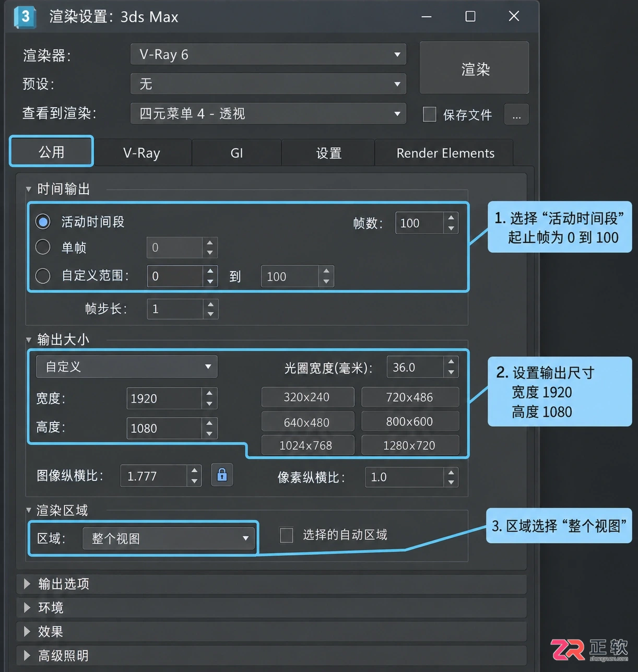Switch to the 公用 tab
The height and width of the screenshot is (672, 638).
pyautogui.click(x=51, y=151)
